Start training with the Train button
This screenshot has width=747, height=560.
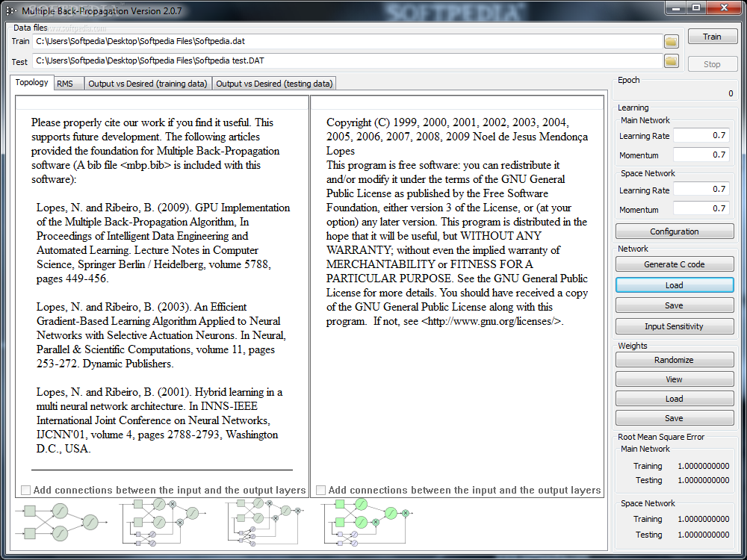coord(712,37)
